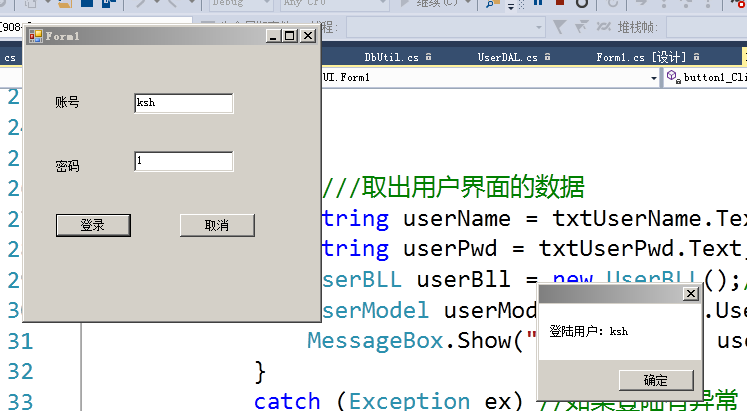
Task: Click the Exception type in catch line
Action: coord(410,401)
